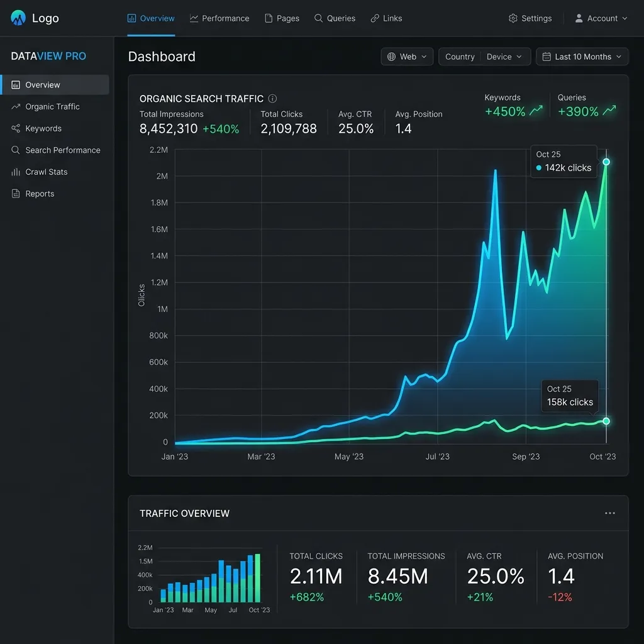Click the info icon beside Organic Search Traffic
644x644 pixels.
pyautogui.click(x=272, y=99)
